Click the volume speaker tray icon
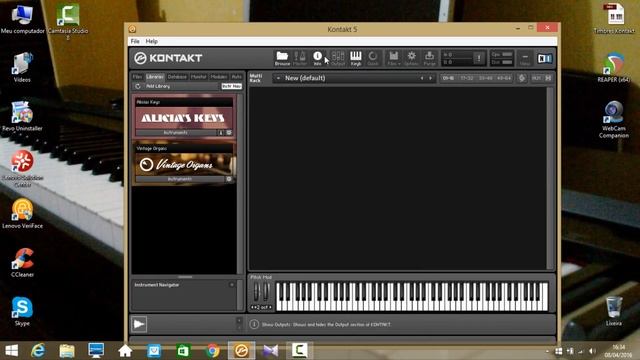The height and width of the screenshot is (360, 640). pyautogui.click(x=592, y=351)
